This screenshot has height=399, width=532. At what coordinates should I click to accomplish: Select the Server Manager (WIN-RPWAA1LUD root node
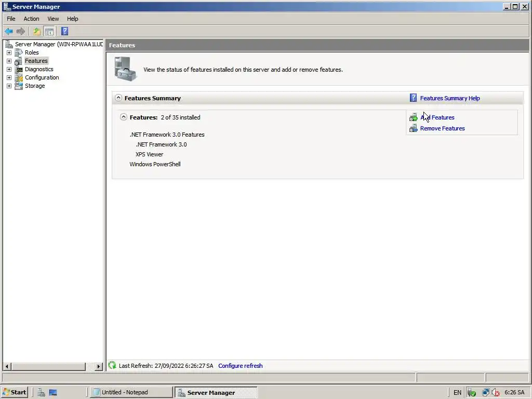tap(59, 45)
